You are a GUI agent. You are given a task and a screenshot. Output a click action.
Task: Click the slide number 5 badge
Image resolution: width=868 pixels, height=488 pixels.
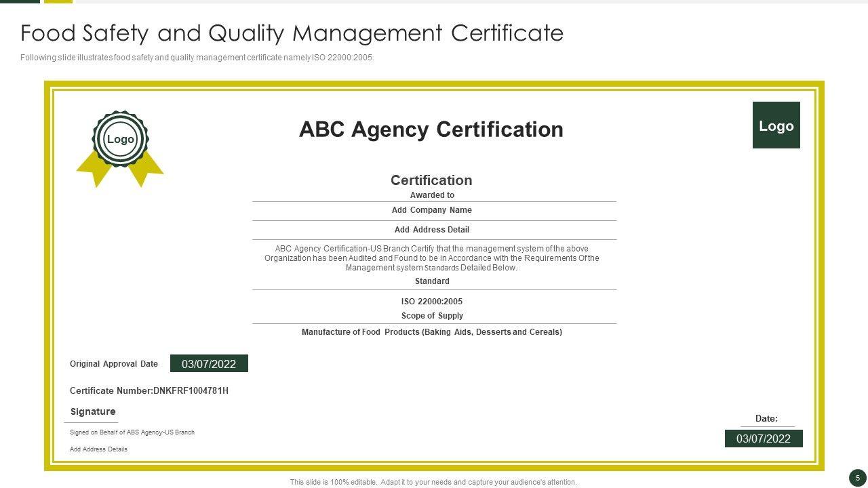click(x=857, y=478)
